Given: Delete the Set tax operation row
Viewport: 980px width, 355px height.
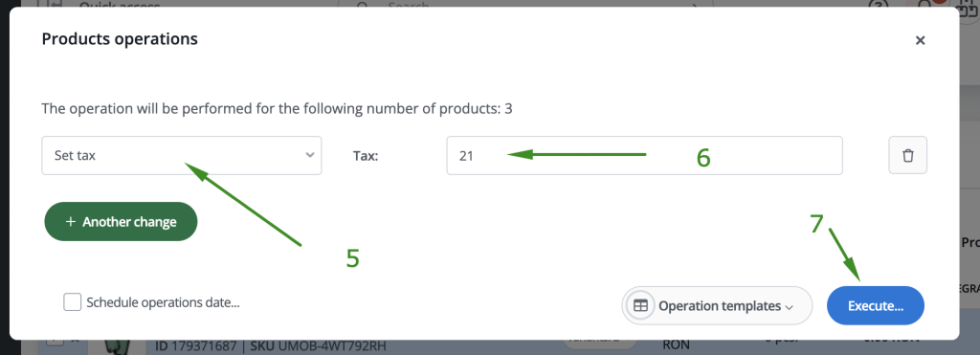Looking at the screenshot, I should click(x=907, y=156).
